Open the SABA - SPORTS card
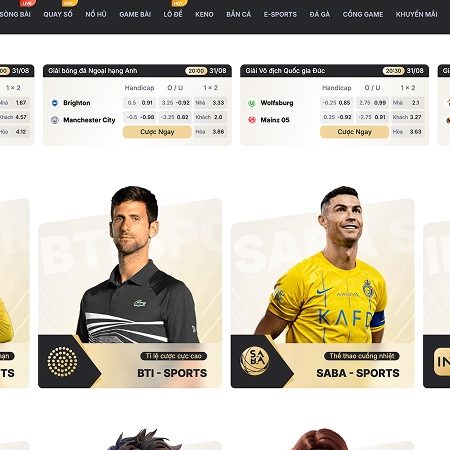The height and width of the screenshot is (450, 450). [x=322, y=293]
